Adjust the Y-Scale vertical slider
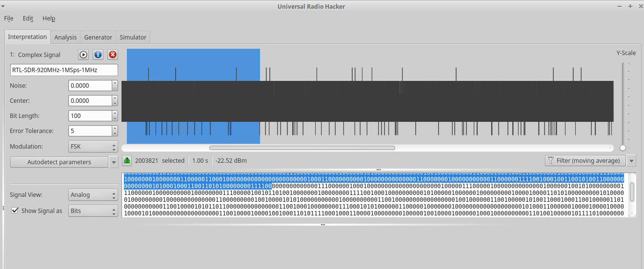The image size is (644, 269). [623, 148]
